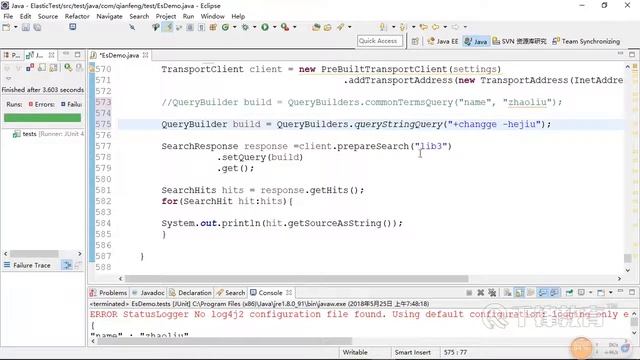The image size is (640, 360).
Task: Toggle Word Wrap in Console toolbar
Action: pyautogui.click(x=531, y=293)
